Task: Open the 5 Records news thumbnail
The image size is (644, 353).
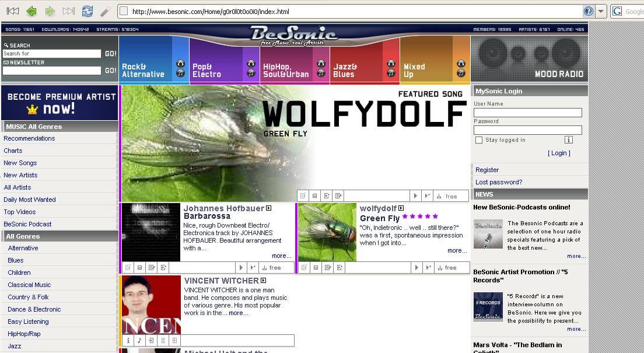Action: click(x=488, y=306)
